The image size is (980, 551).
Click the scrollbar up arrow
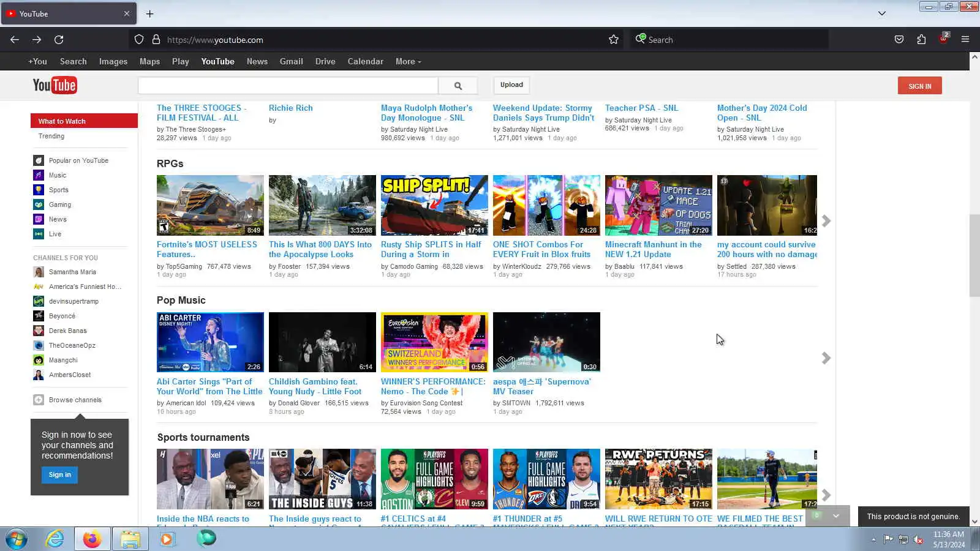tap(974, 57)
